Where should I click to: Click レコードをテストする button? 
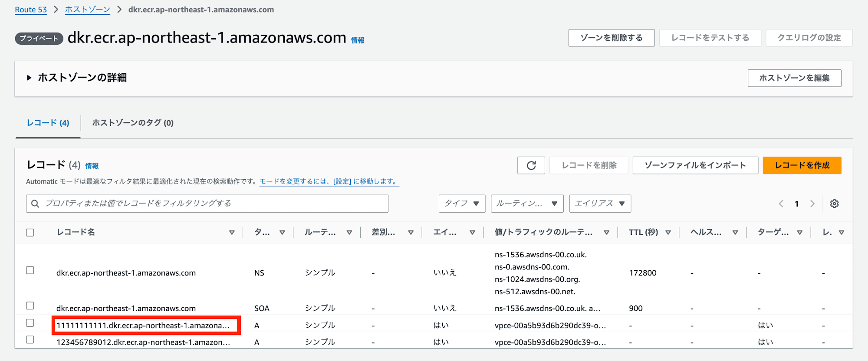click(x=710, y=38)
